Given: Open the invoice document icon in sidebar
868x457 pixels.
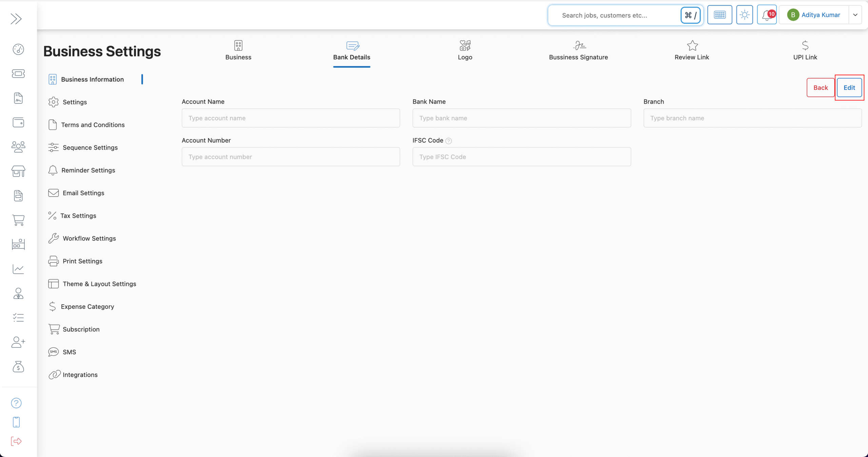Looking at the screenshot, I should (x=18, y=195).
